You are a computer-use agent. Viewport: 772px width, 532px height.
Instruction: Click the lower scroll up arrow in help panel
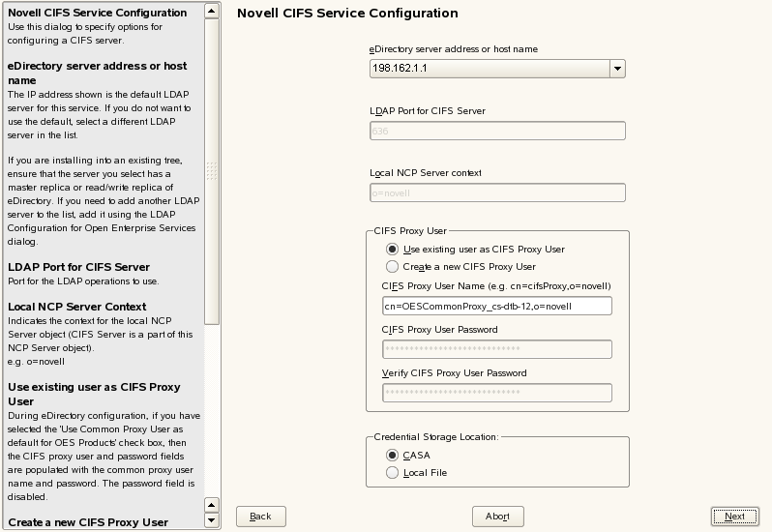click(212, 505)
